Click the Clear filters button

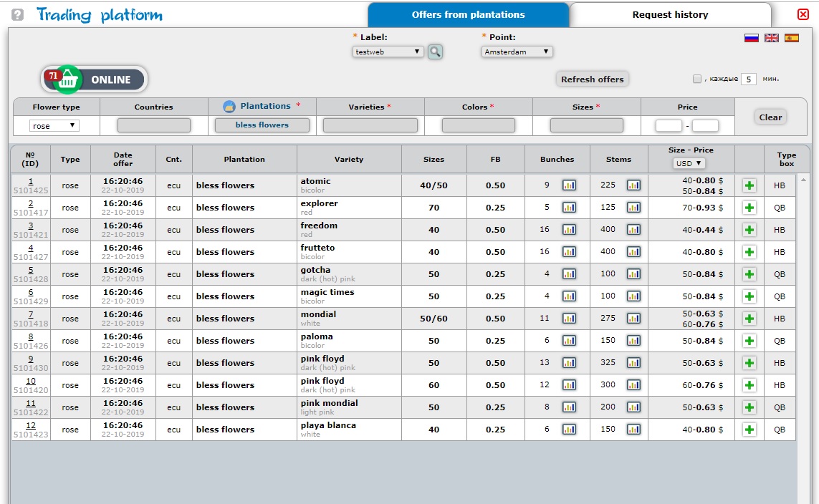pos(770,117)
